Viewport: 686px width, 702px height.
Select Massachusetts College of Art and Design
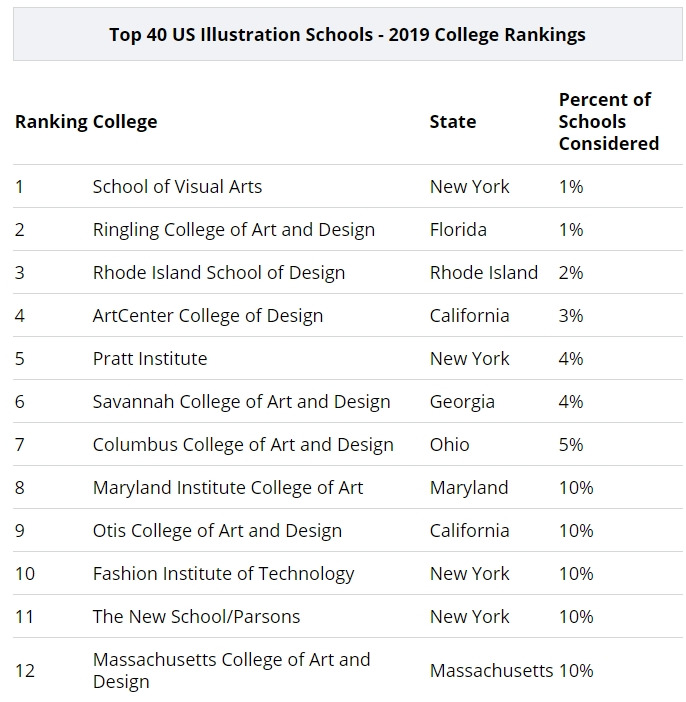point(231,670)
